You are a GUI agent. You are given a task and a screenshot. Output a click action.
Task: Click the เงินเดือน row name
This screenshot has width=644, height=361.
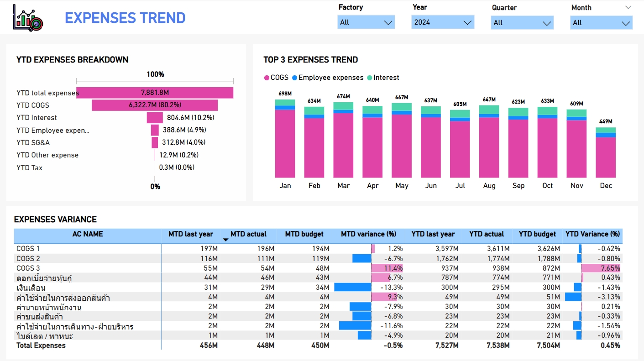click(31, 288)
